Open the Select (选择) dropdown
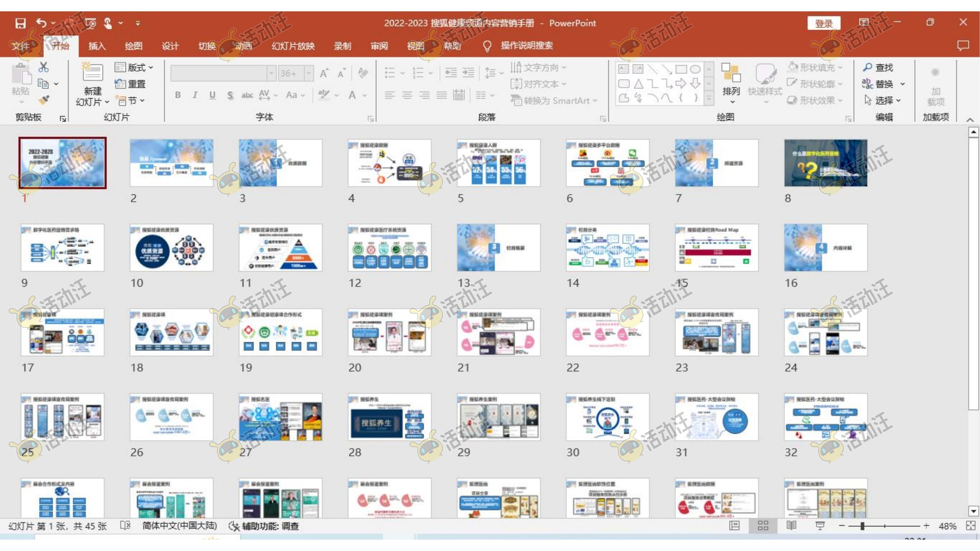The image size is (980, 551). point(882,101)
